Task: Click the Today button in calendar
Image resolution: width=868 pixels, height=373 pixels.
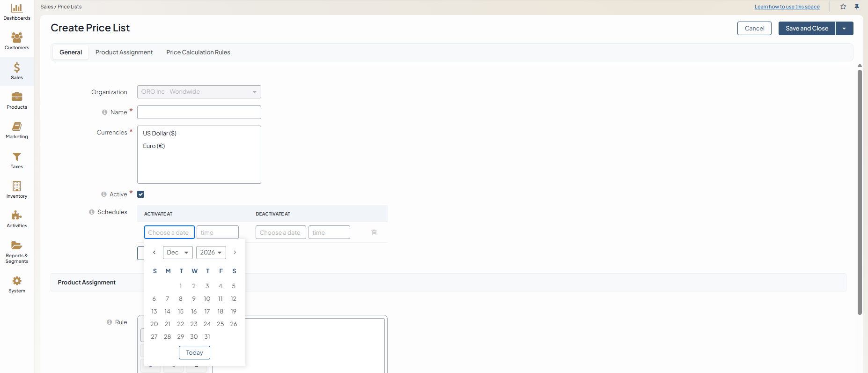Action: [194, 353]
